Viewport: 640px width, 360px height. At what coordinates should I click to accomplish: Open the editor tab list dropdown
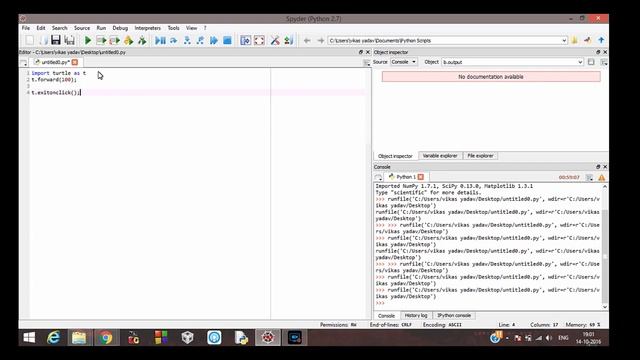click(24, 62)
